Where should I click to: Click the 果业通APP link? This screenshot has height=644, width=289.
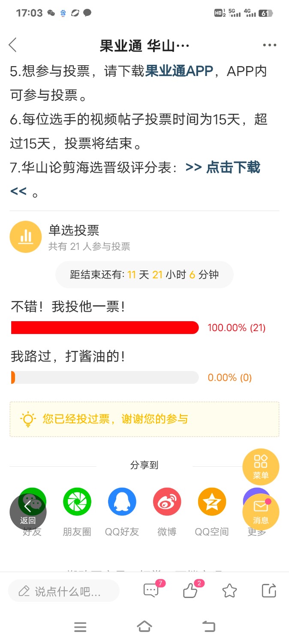[x=179, y=71]
